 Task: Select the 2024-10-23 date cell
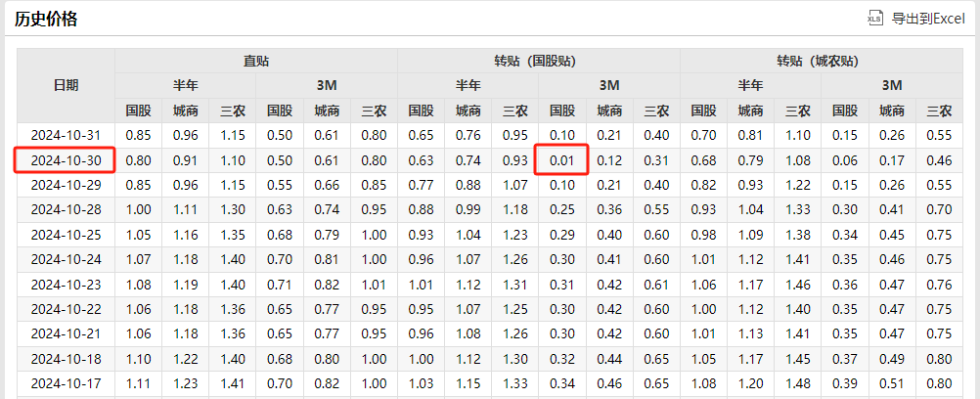click(x=66, y=285)
